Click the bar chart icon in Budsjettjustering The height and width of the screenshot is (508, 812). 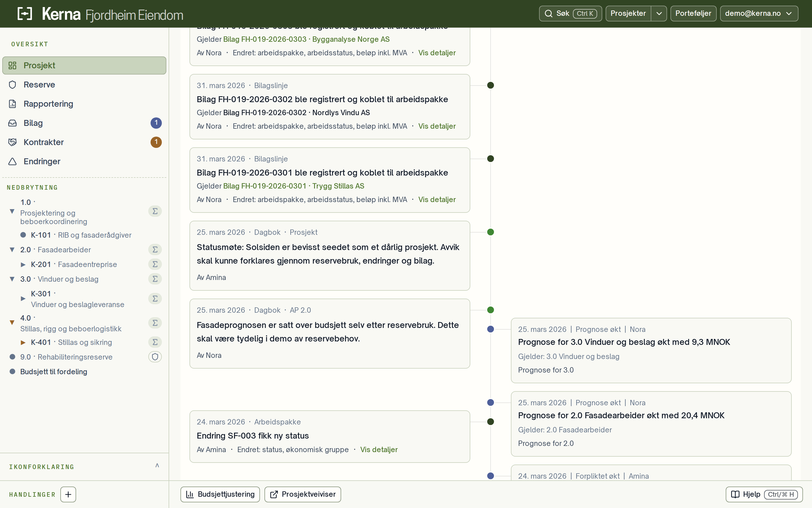(x=190, y=494)
